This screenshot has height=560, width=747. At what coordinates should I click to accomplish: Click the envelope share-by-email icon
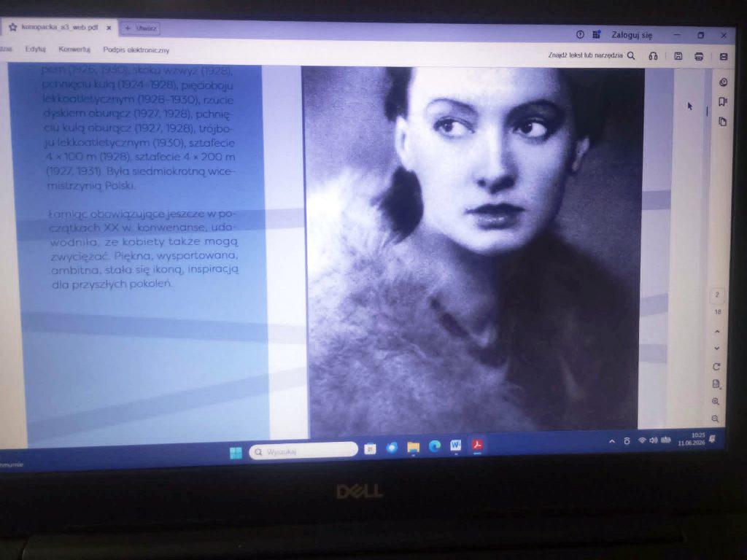724,57
